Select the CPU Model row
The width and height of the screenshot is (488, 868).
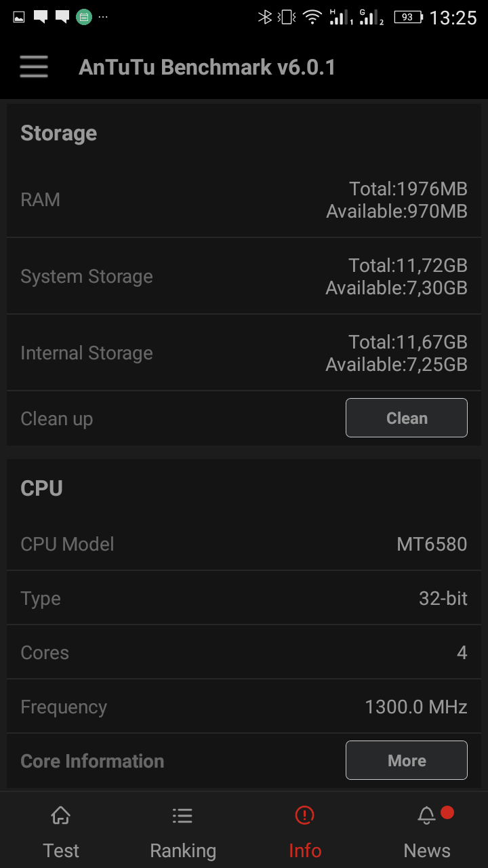click(244, 544)
